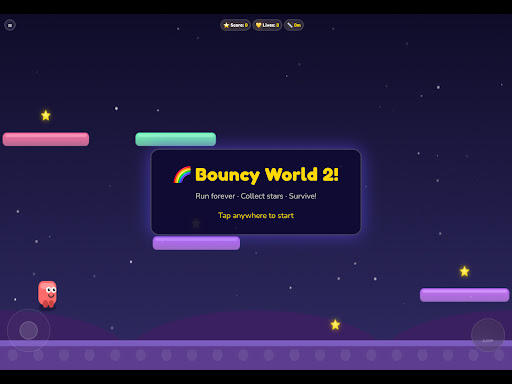The image size is (512, 384).
Task: Click the star near the ground
Action: 335,325
